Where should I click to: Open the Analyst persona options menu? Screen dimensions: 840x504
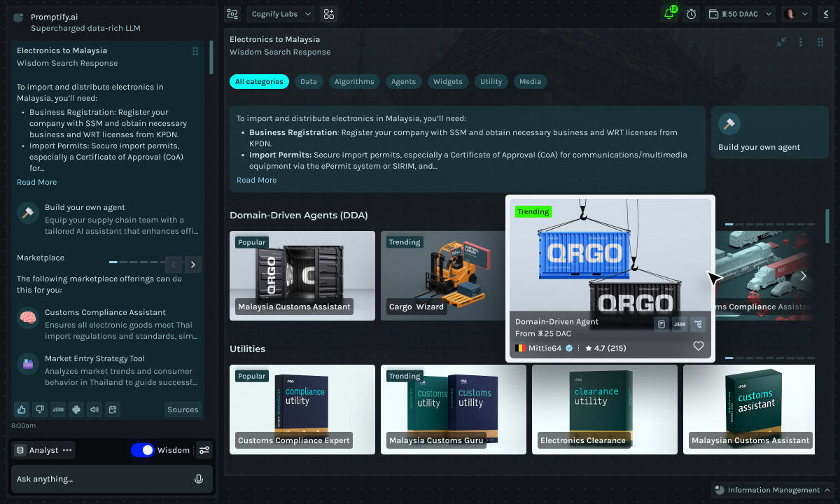click(68, 450)
